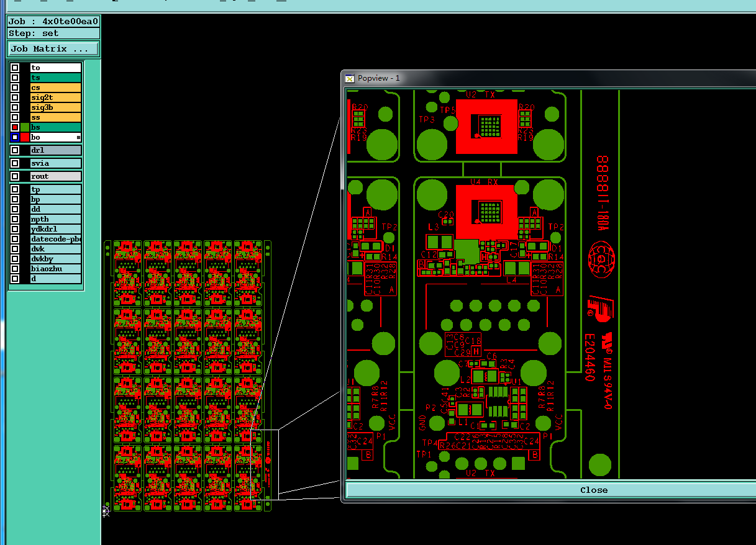Select the 'svia' layer name
This screenshot has height=545, width=756.
(56, 163)
